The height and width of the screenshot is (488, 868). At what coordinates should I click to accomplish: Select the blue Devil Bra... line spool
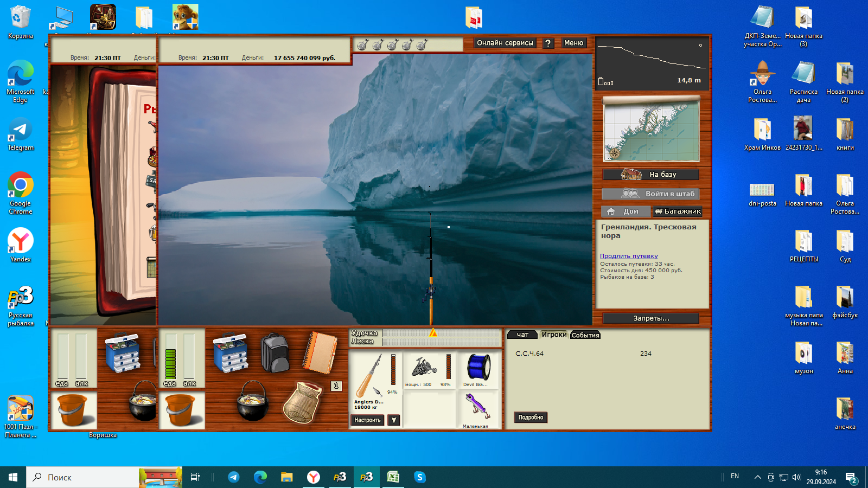tap(478, 370)
